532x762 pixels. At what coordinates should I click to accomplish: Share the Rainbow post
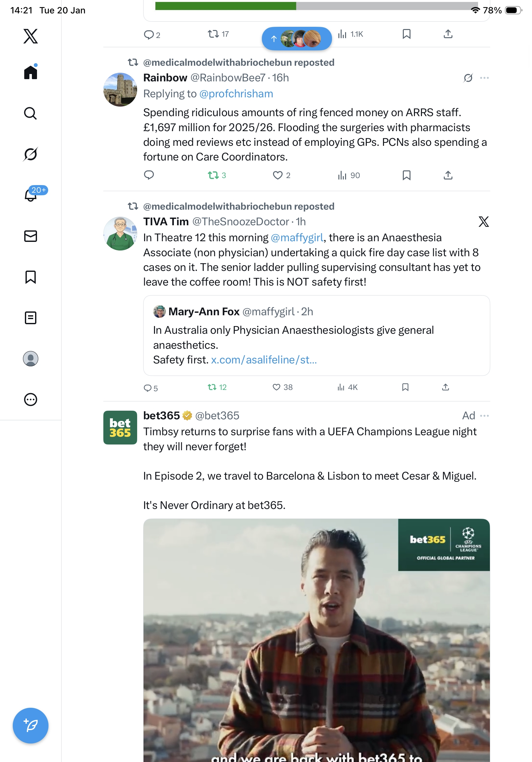(448, 175)
